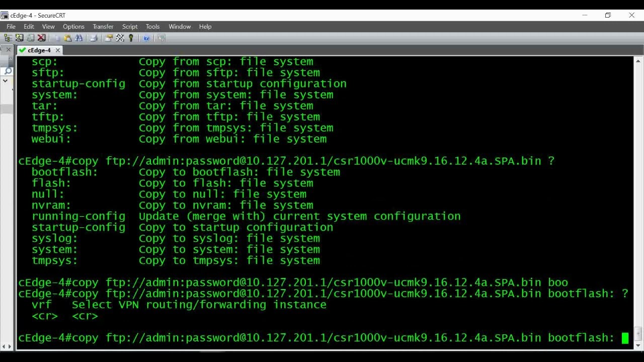Click the SecureCRT app icon in title bar
The width and height of the screenshot is (644, 362).
pyautogui.click(x=5, y=15)
